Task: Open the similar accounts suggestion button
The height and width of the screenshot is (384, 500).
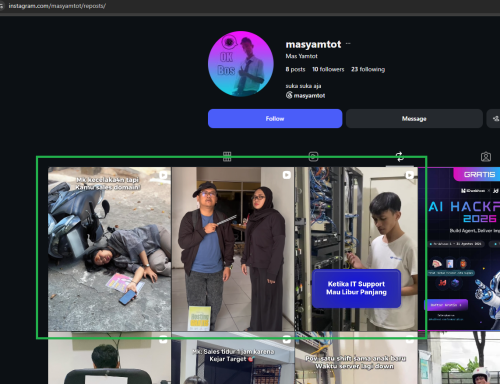Action: (x=495, y=118)
